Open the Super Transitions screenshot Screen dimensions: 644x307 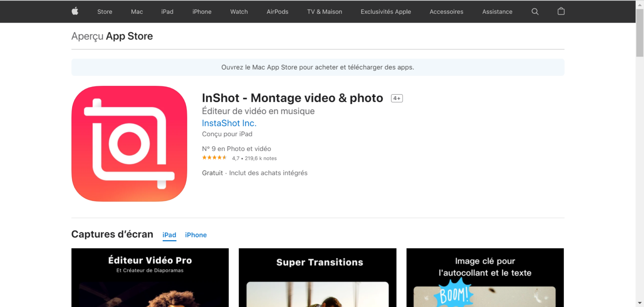pyautogui.click(x=317, y=278)
